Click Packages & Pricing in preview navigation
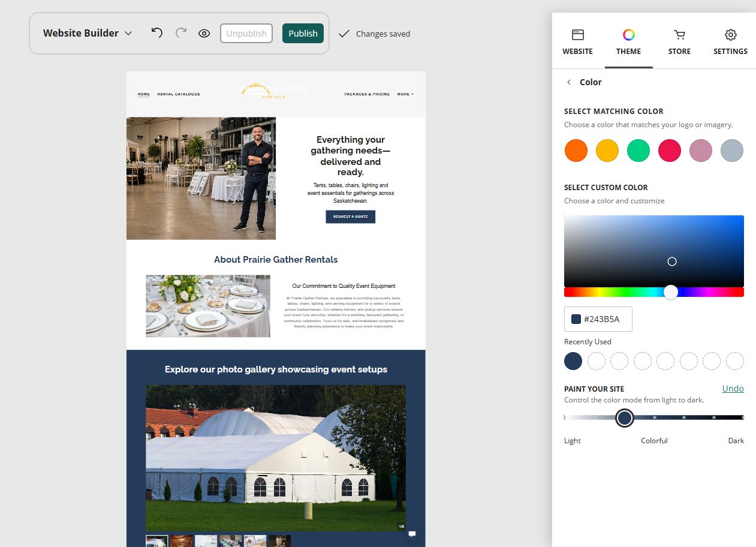 (367, 94)
